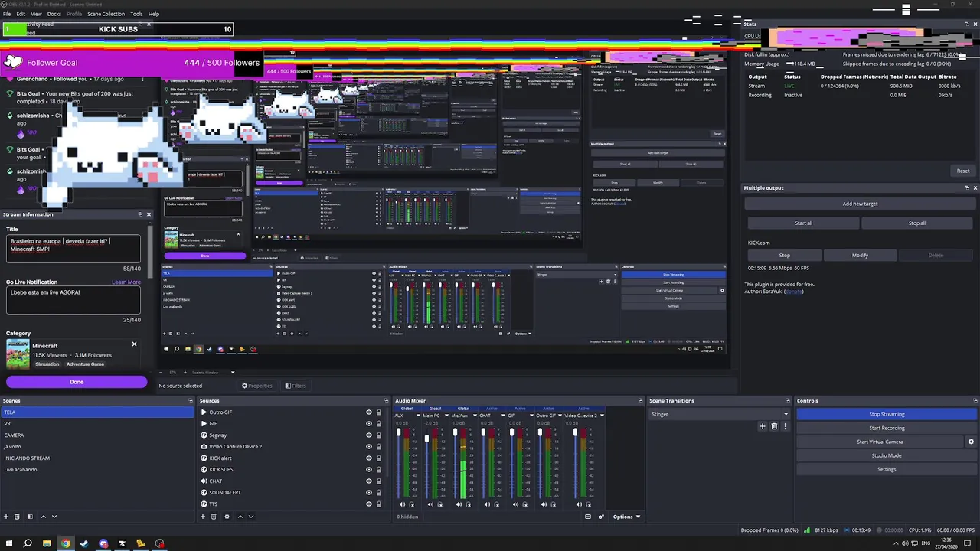Click Add new target in Multiple output

coord(860,204)
